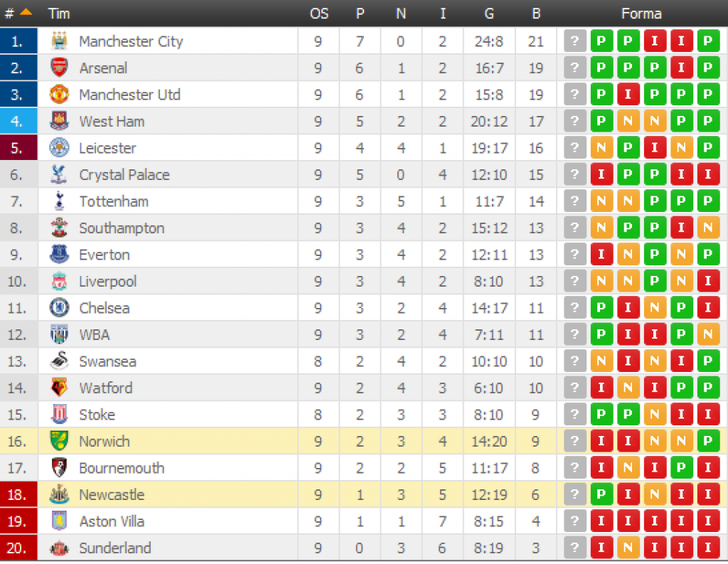Click the grey question mark in West Ham row
This screenshot has height=564, width=728.
[574, 121]
